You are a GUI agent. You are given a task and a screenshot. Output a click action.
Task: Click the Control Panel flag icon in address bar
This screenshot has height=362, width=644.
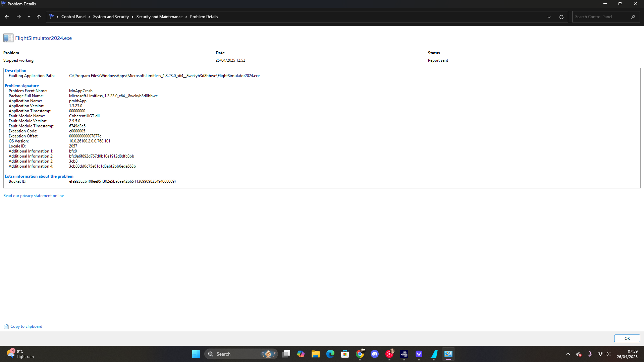[51, 16]
